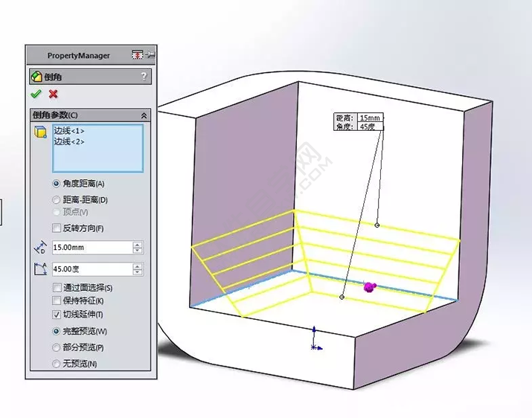Enable 保持特征(K) checkbox
532x418 pixels.
pyautogui.click(x=57, y=300)
